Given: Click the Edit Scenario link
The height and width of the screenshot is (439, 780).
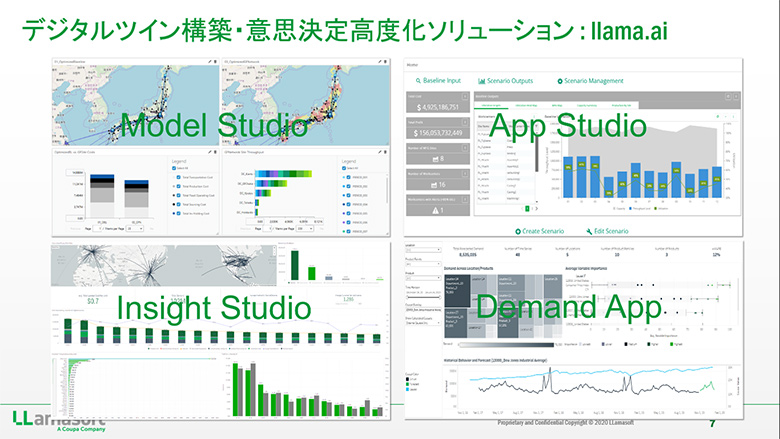Looking at the screenshot, I should 611,231.
